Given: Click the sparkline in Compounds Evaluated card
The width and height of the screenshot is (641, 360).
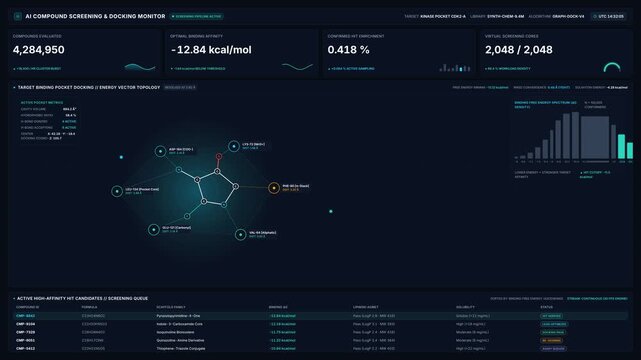Looking at the screenshot, I should tap(140, 67).
